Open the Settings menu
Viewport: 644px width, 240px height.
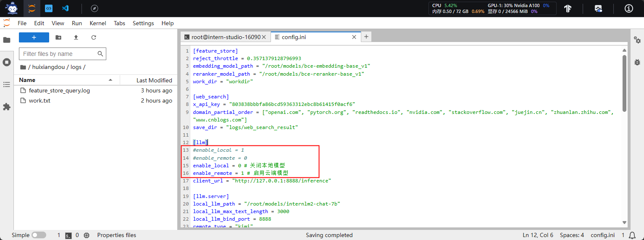143,23
